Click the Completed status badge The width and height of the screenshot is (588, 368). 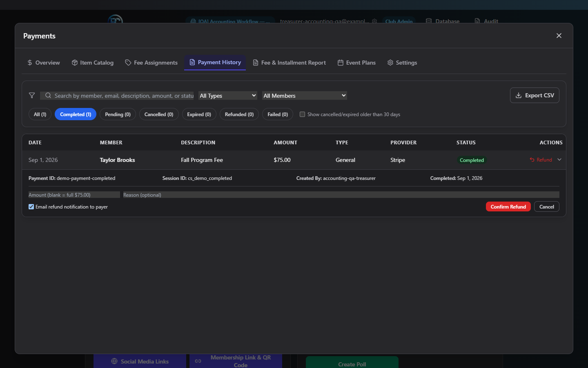(x=472, y=160)
